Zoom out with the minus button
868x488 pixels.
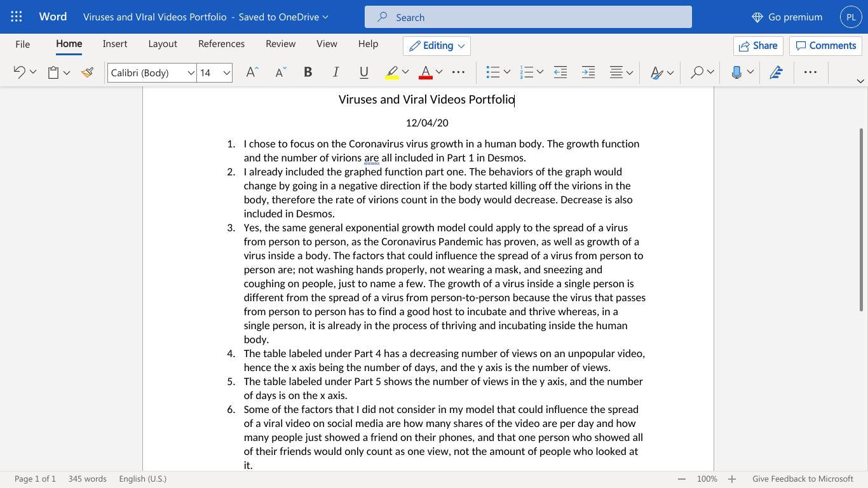pyautogui.click(x=682, y=479)
